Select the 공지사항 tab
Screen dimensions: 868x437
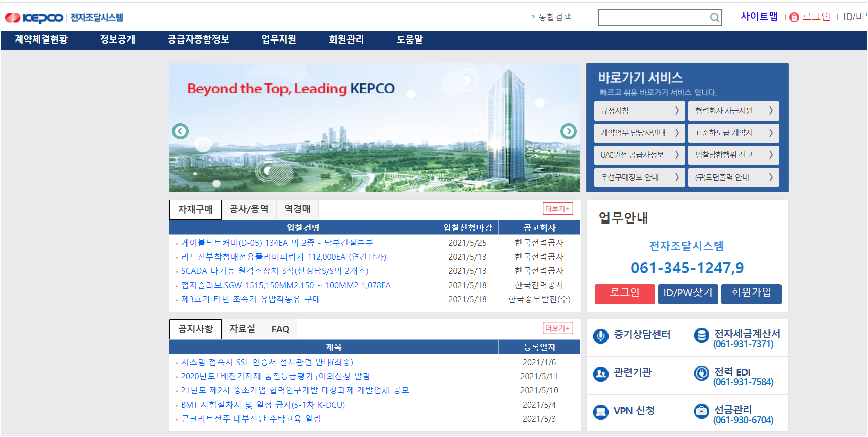click(195, 329)
